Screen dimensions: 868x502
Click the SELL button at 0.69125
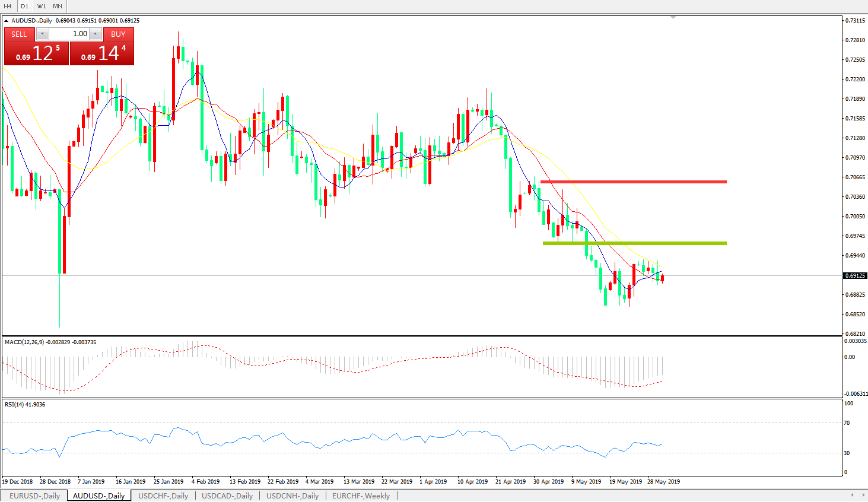(36, 53)
